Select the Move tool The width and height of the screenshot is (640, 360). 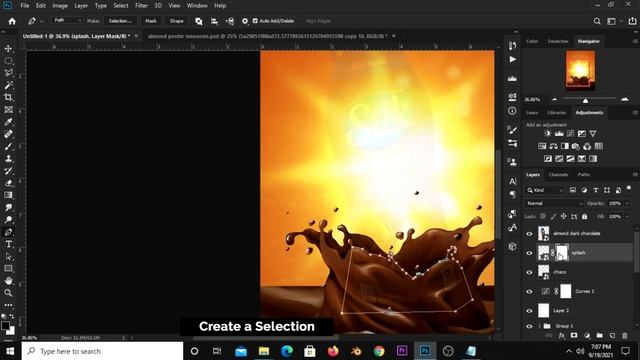pyautogui.click(x=8, y=49)
